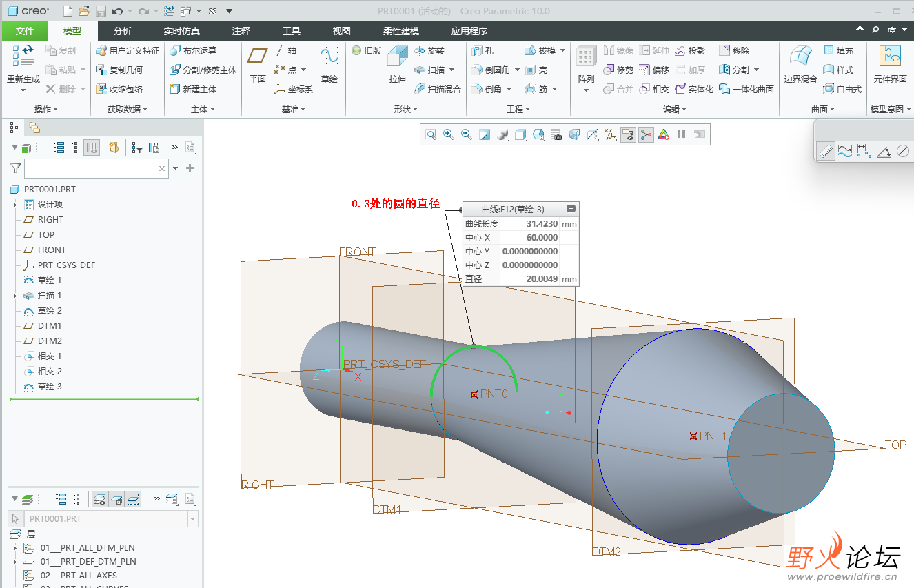
Task: Click the 收缩包络 shrinkwrap icon
Action: point(102,90)
